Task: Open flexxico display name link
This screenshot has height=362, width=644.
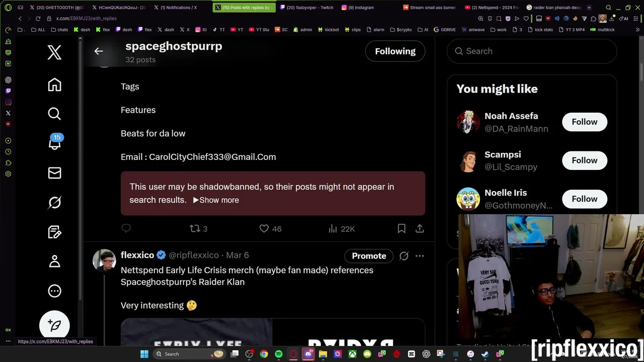Action: [x=137, y=255]
